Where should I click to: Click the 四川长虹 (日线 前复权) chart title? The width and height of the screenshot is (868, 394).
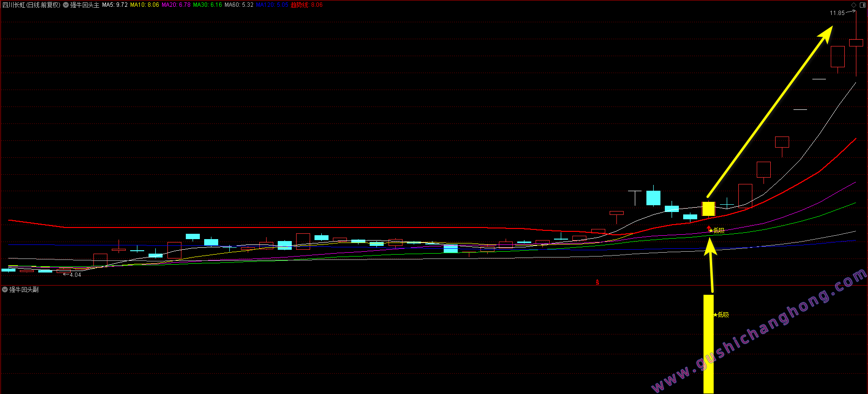[x=31, y=5]
